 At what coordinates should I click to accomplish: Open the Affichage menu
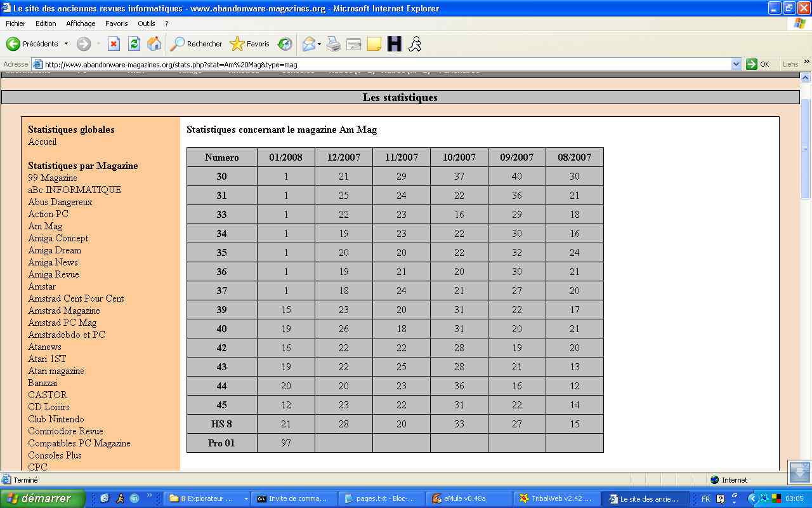[81, 23]
